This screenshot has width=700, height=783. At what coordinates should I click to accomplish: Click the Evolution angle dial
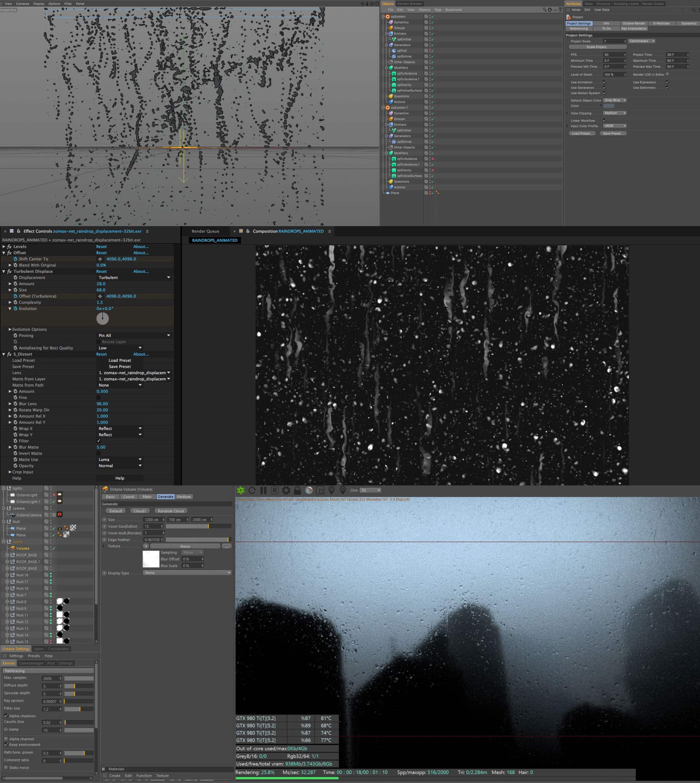102,318
